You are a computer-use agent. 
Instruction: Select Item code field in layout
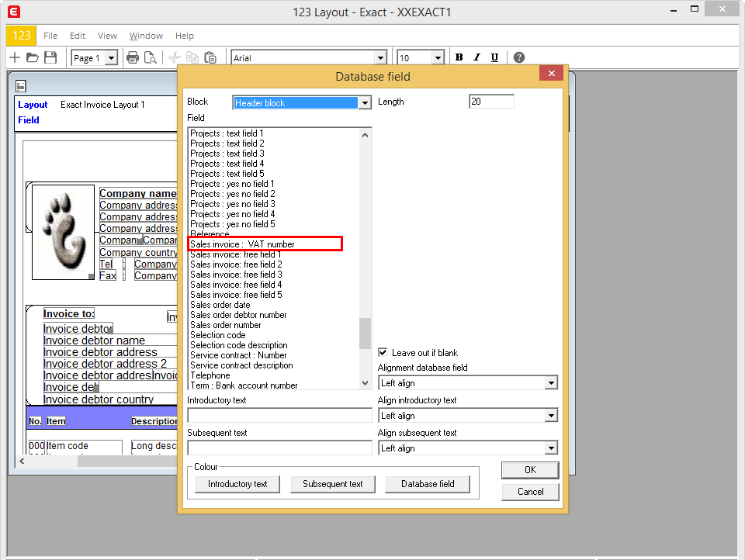pos(84,446)
